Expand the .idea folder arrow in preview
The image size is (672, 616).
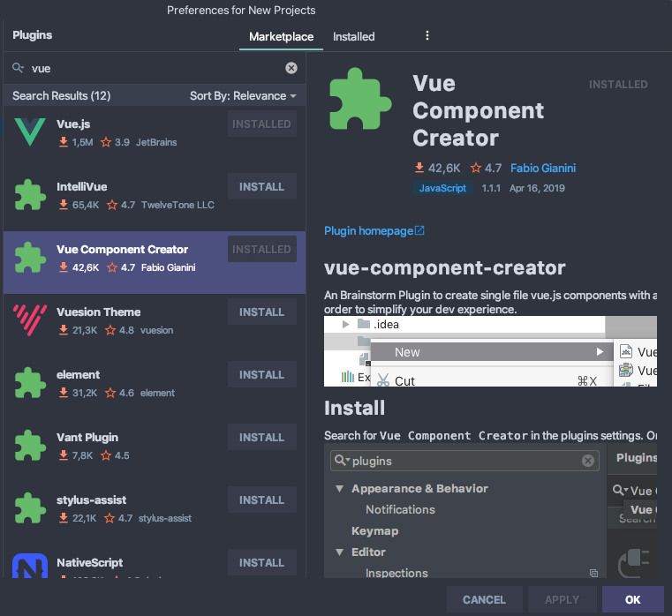pyautogui.click(x=345, y=324)
